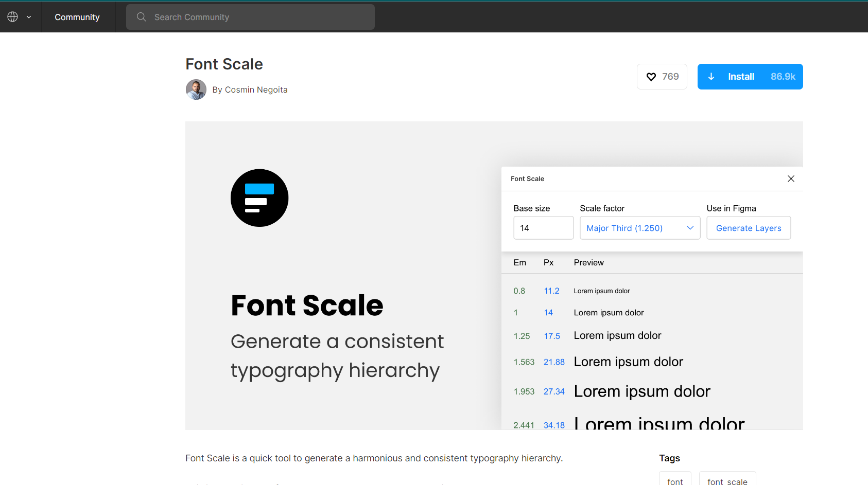The image size is (868, 485).
Task: Click the globe icon in top bar
Action: tap(12, 17)
